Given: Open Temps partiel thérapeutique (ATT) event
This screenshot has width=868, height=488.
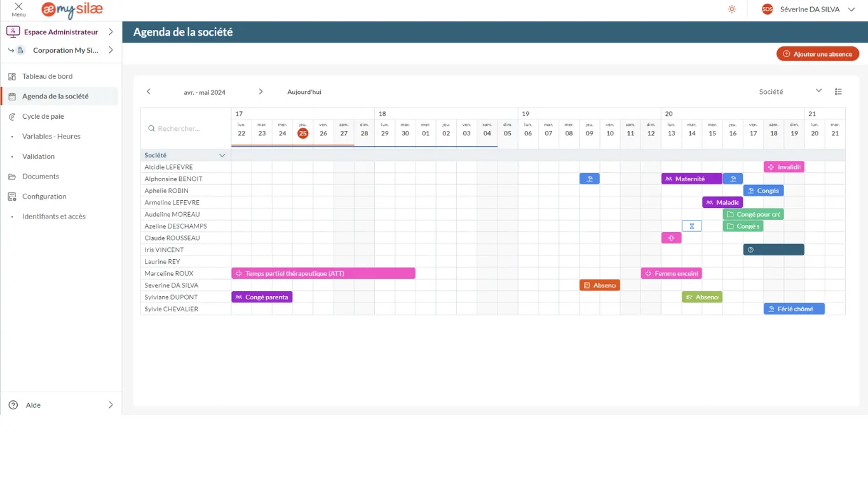Looking at the screenshot, I should pos(323,273).
